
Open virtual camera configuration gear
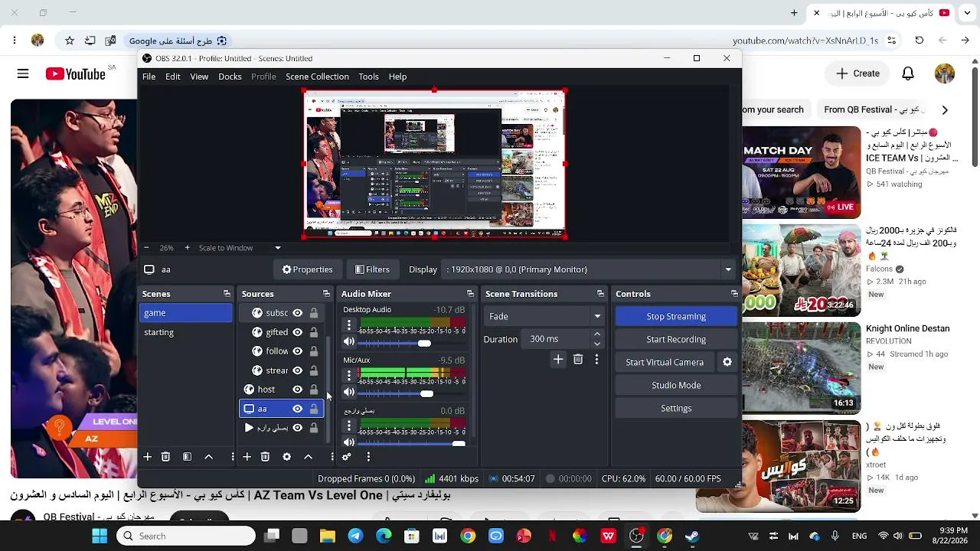[727, 362]
